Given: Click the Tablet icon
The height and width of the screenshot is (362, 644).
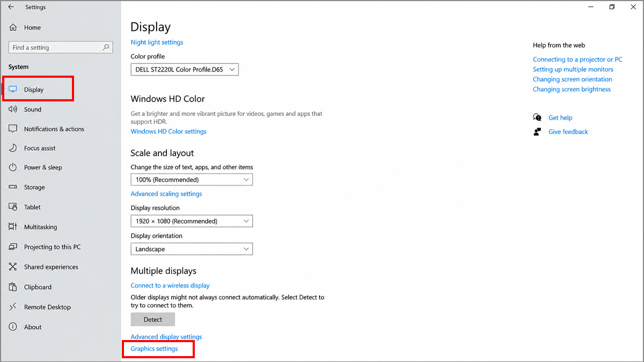Looking at the screenshot, I should (x=13, y=207).
